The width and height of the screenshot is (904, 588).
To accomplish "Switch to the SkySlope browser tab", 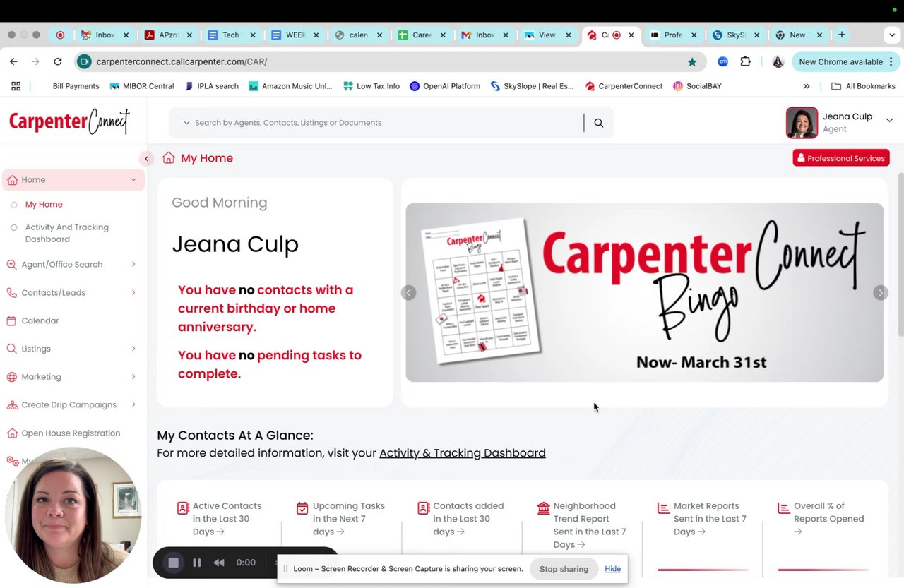I will coord(736,35).
